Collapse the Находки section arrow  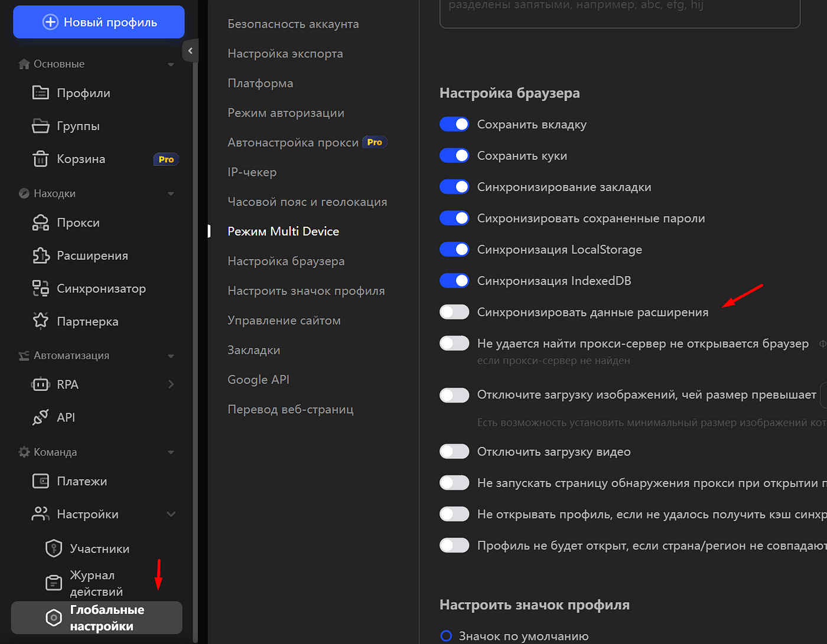[x=171, y=194]
